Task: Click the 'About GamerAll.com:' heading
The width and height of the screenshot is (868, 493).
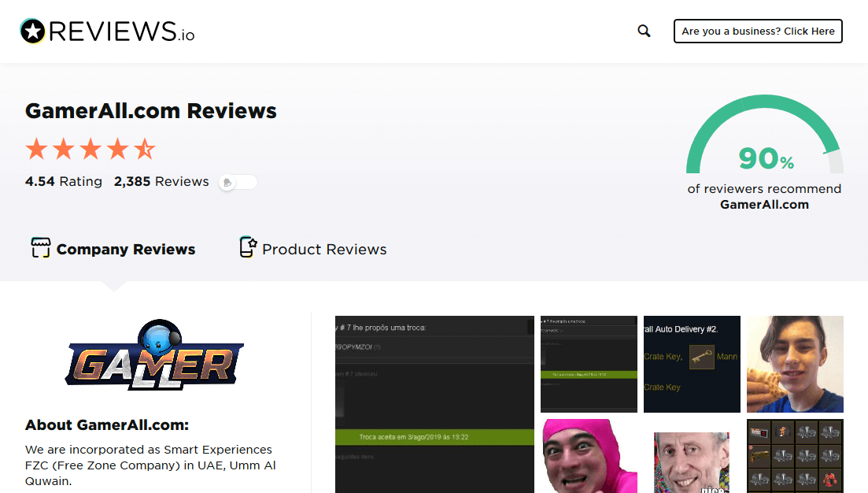Action: (107, 424)
